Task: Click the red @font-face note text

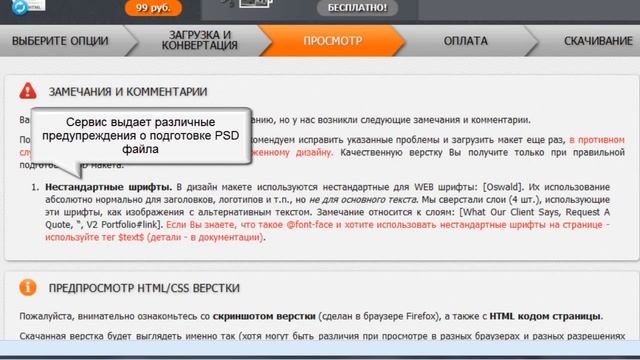Action: pyautogui.click(x=327, y=231)
